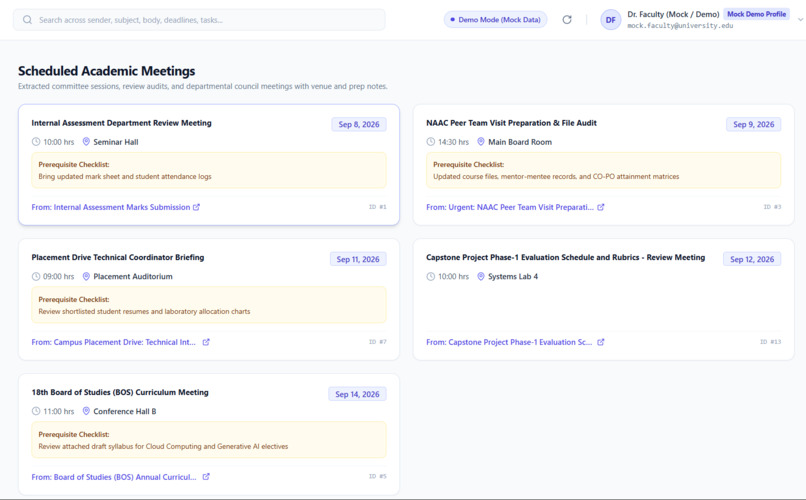Click the ID #1 label
This screenshot has width=806, height=500.
click(377, 207)
